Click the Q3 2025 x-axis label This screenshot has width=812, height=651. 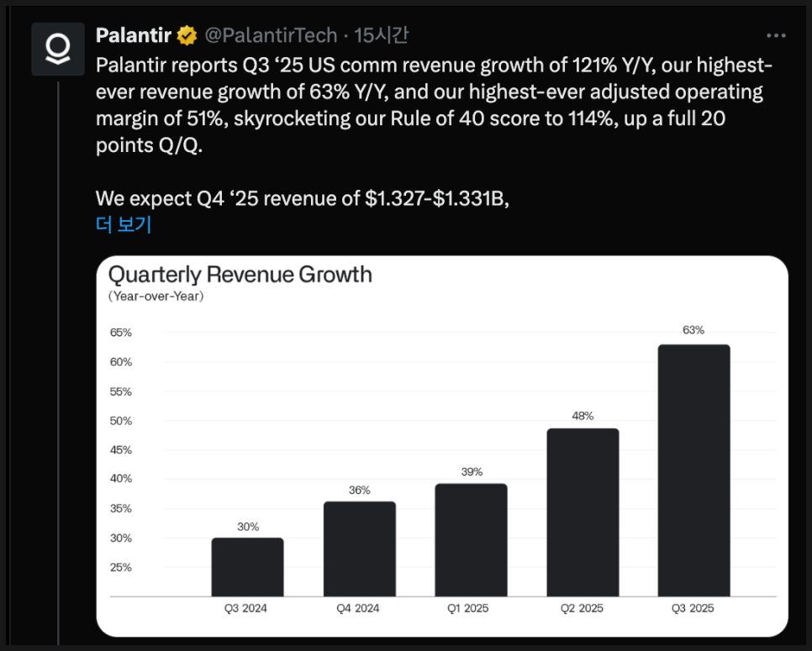[693, 608]
